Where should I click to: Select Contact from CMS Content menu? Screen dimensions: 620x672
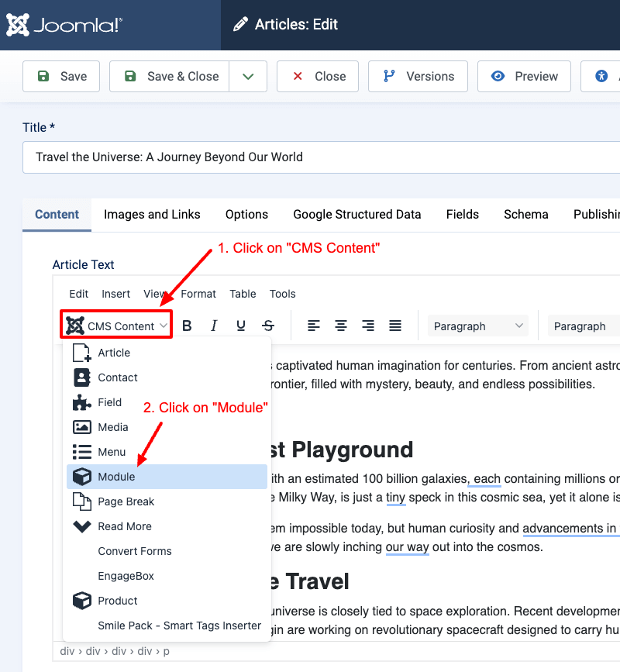tap(167, 377)
